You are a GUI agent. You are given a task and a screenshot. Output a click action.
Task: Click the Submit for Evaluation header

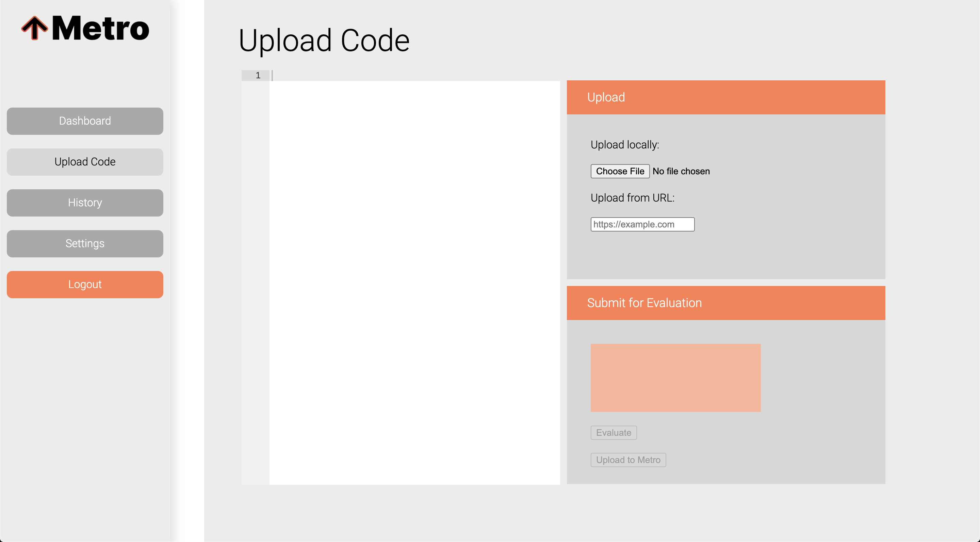[725, 303]
